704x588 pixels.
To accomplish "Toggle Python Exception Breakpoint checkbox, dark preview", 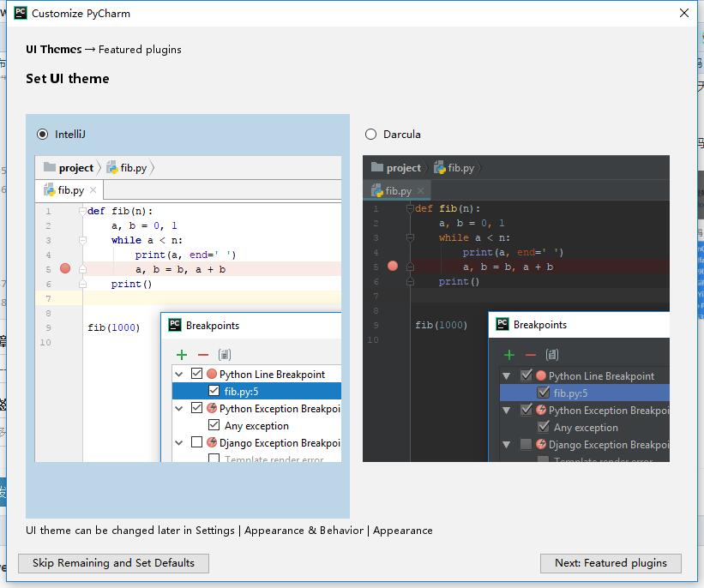I will click(x=526, y=410).
